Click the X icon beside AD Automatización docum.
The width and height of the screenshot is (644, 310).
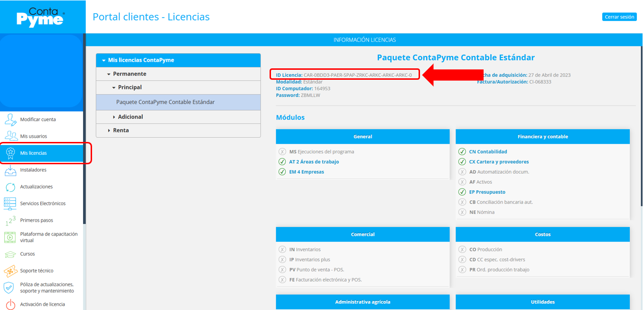(x=462, y=172)
